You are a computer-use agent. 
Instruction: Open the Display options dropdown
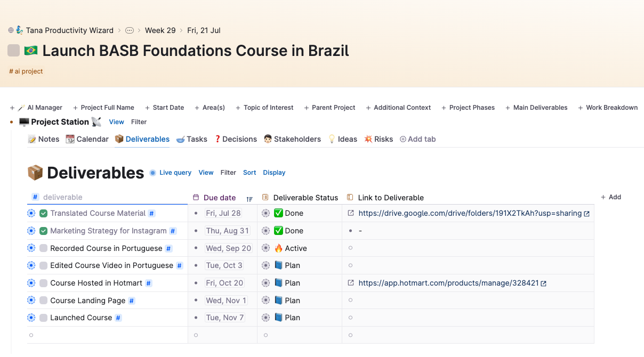point(274,173)
